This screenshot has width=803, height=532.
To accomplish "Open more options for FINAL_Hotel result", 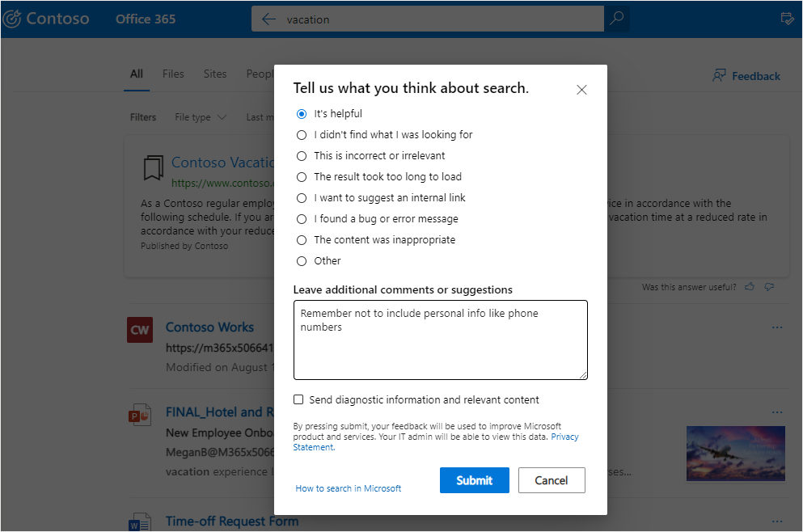I will 777,412.
